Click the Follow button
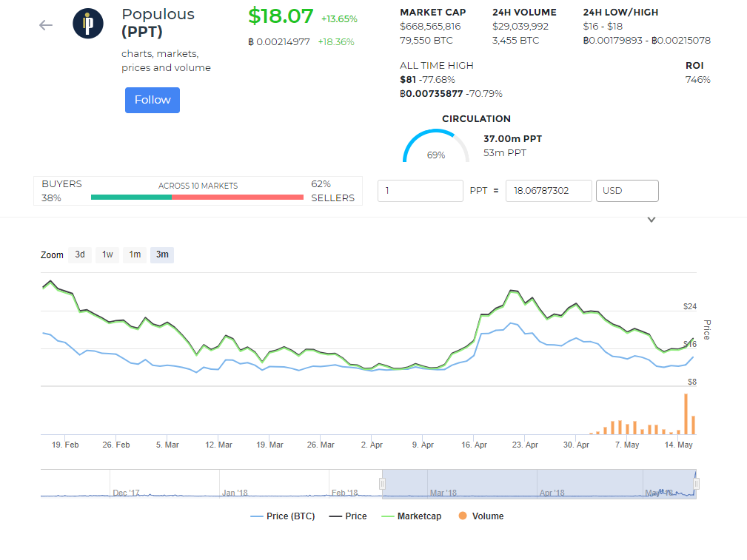 pyautogui.click(x=153, y=100)
